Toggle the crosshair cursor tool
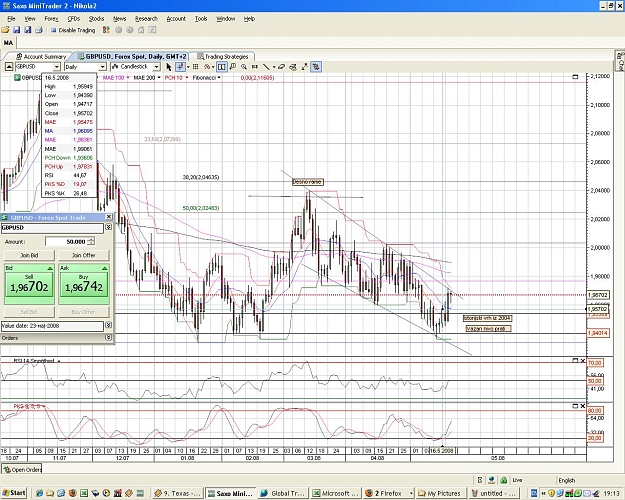The height and width of the screenshot is (500, 625). (x=180, y=67)
